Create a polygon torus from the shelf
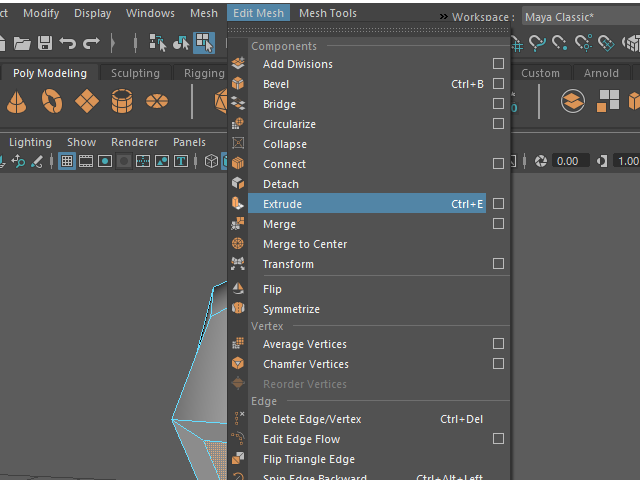This screenshot has height=480, width=640. tap(52, 102)
